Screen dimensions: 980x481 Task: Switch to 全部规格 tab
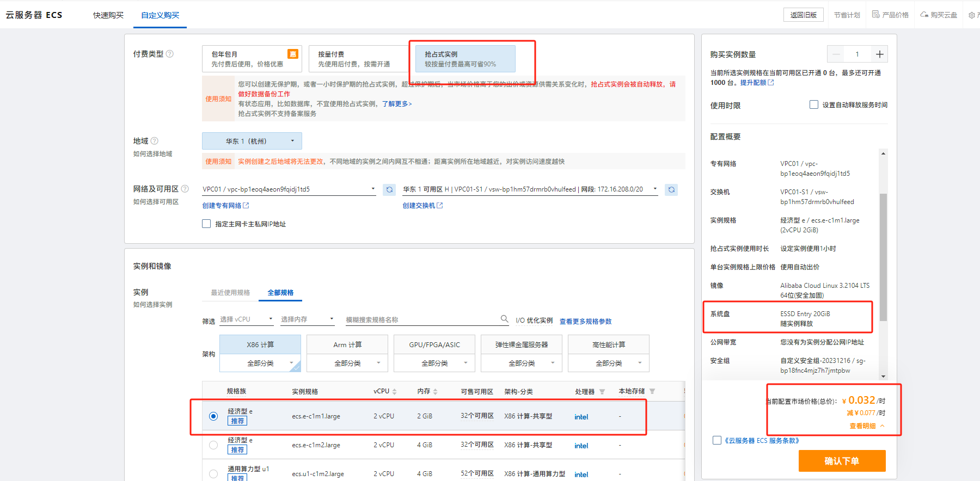(280, 293)
